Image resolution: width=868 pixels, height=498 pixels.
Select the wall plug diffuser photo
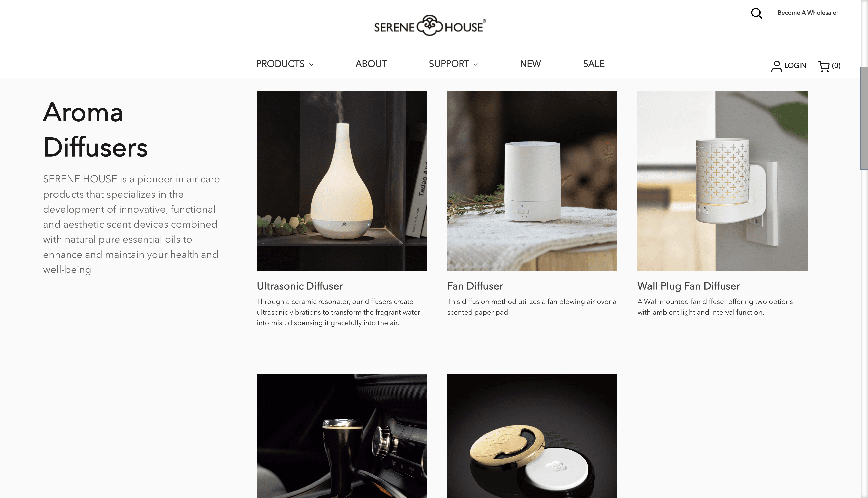[x=722, y=181]
